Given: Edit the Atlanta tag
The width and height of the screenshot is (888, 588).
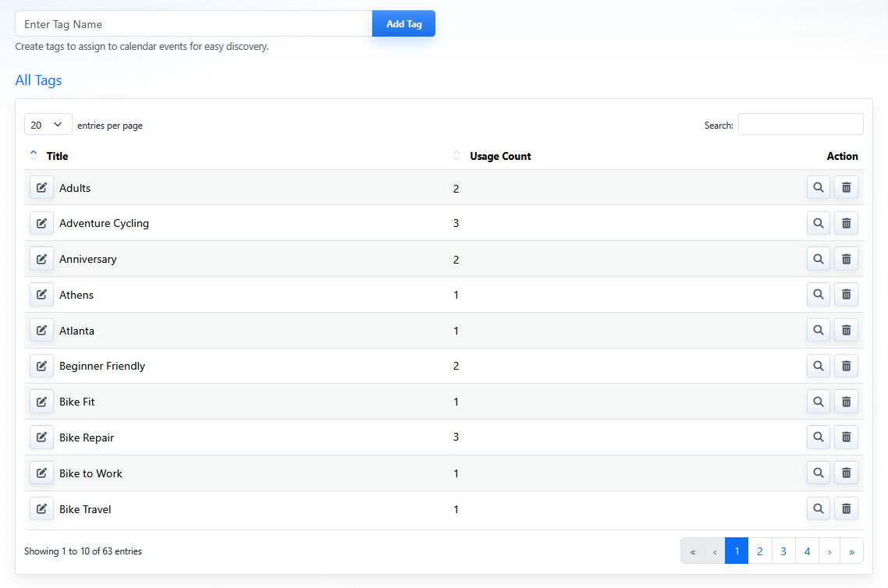Looking at the screenshot, I should pos(41,330).
